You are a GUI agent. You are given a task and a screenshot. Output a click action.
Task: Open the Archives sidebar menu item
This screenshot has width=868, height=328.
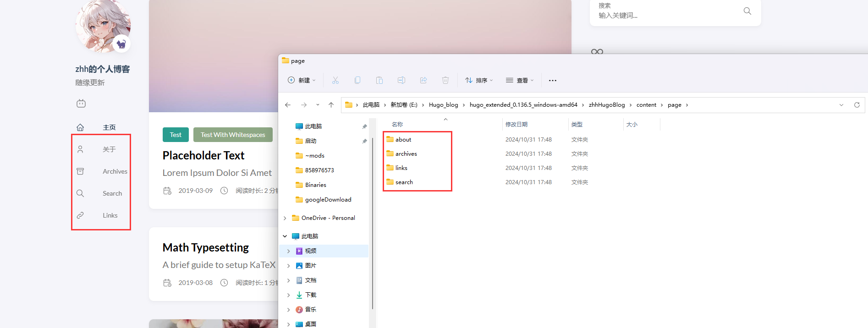[x=115, y=171]
